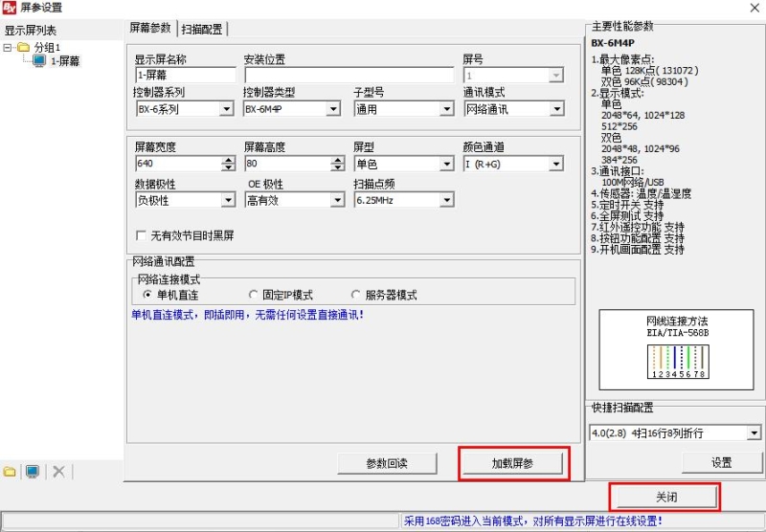
Task: Open 控制器类型 dropdown BX-6M4P
Action: (333, 109)
